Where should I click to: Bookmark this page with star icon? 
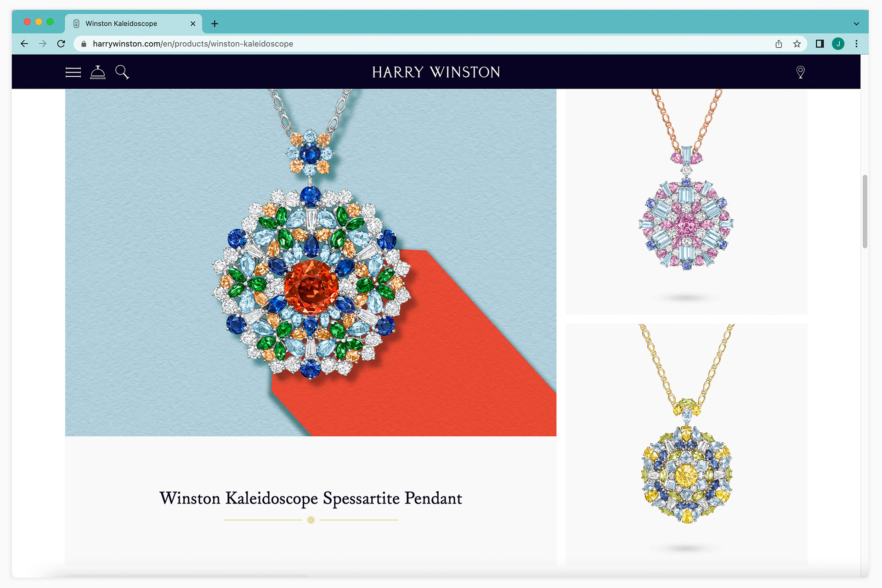click(797, 44)
